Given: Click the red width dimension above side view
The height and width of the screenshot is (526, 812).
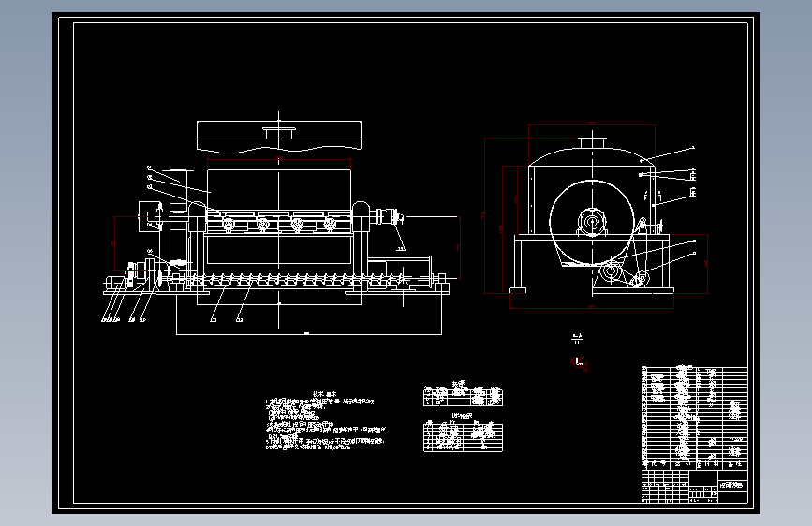Looking at the screenshot, I should (x=592, y=124).
